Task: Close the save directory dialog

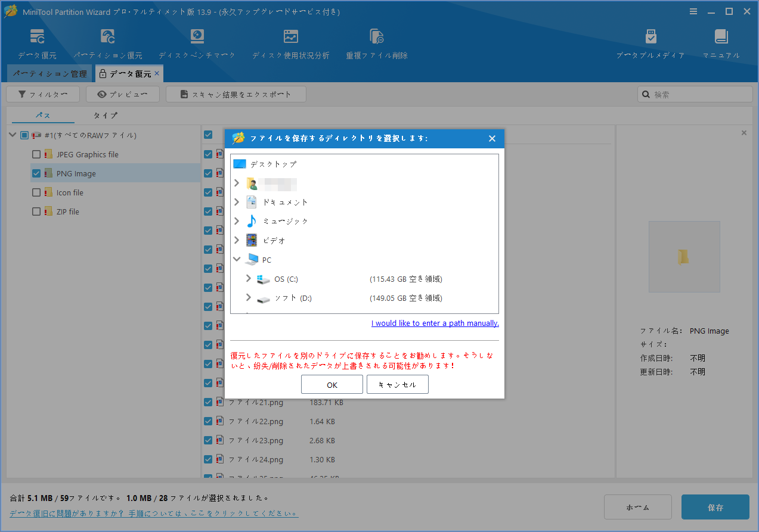Action: 492,138
